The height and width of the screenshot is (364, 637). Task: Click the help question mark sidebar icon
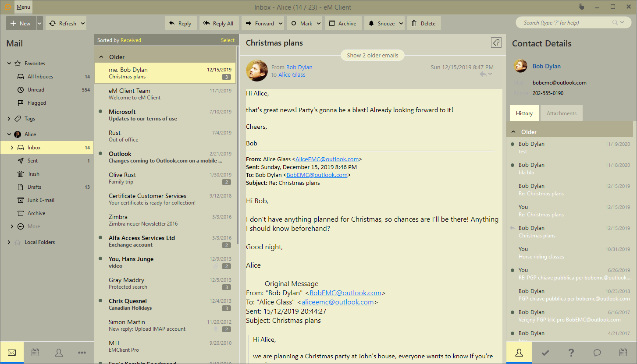pyautogui.click(x=571, y=353)
